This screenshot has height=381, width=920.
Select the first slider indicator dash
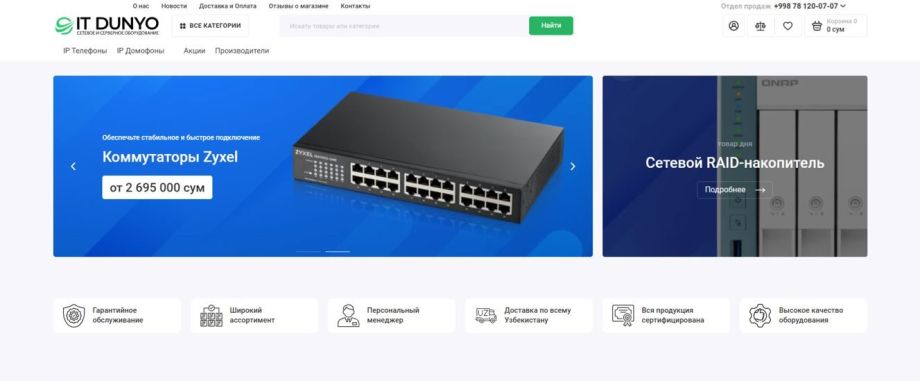(x=308, y=251)
